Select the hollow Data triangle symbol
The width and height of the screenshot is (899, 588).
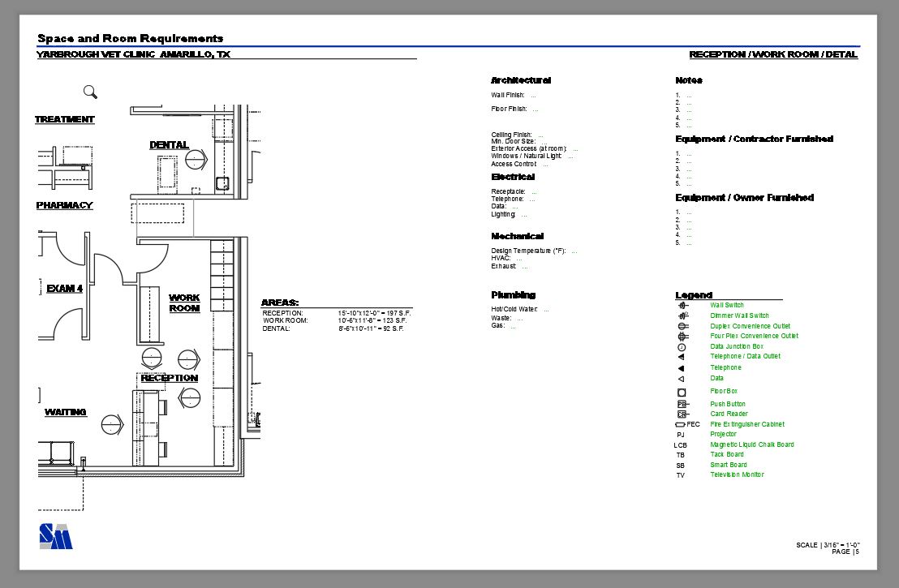click(680, 378)
